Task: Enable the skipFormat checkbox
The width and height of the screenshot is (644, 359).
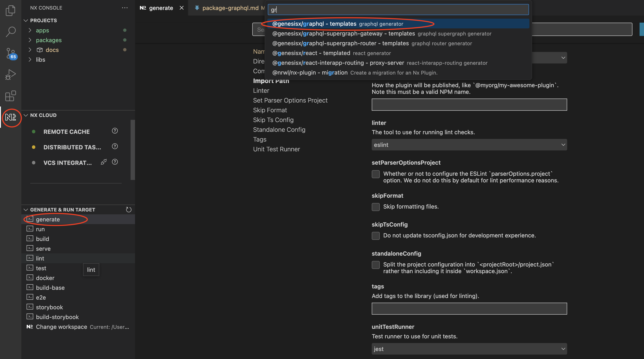Action: click(x=376, y=207)
